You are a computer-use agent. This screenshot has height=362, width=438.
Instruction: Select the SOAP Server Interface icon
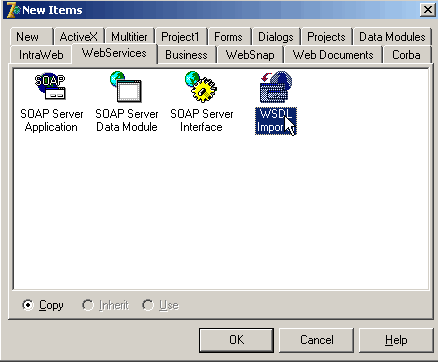[201, 87]
